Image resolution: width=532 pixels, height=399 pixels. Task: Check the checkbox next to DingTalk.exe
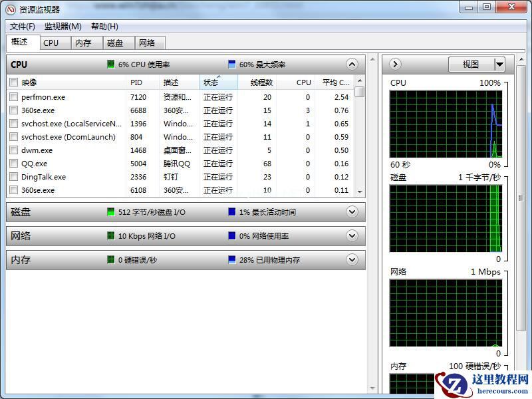[15, 177]
